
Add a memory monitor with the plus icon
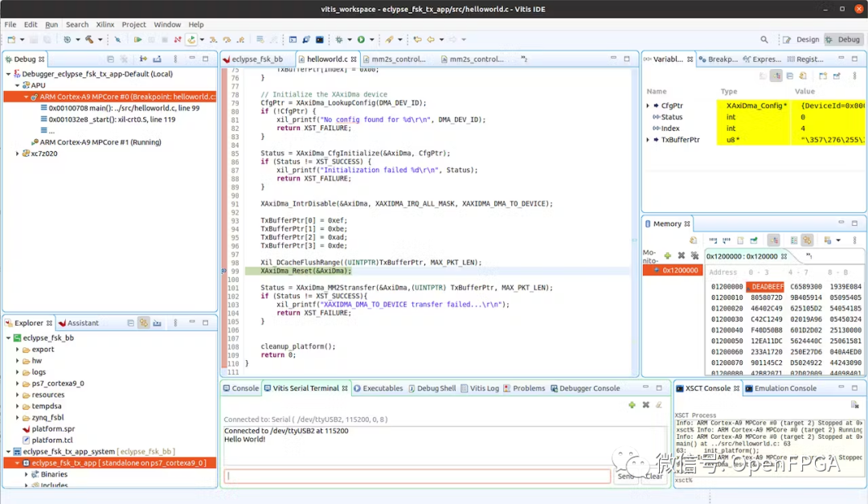point(667,256)
